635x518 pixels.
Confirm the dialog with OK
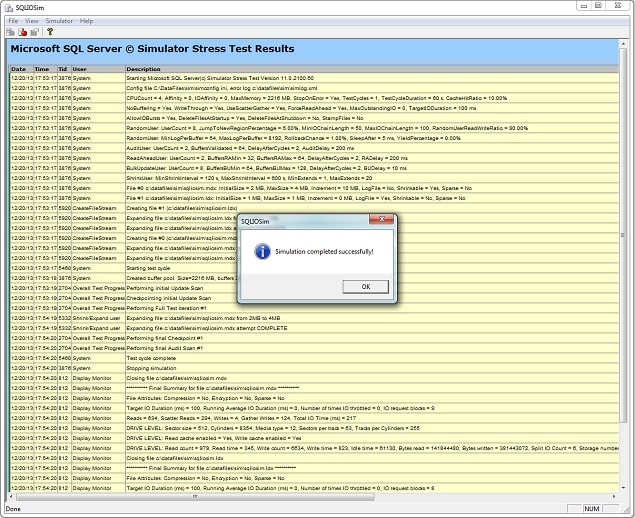(x=366, y=287)
